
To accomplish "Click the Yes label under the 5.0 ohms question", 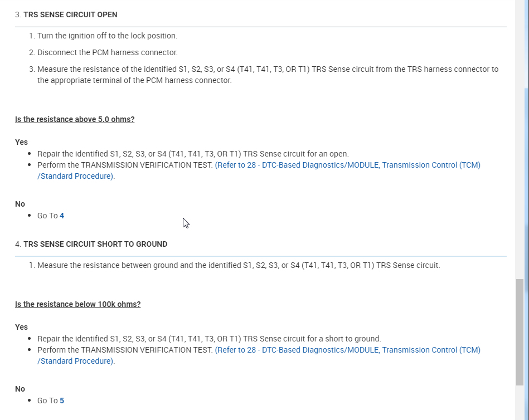I will [21, 142].
